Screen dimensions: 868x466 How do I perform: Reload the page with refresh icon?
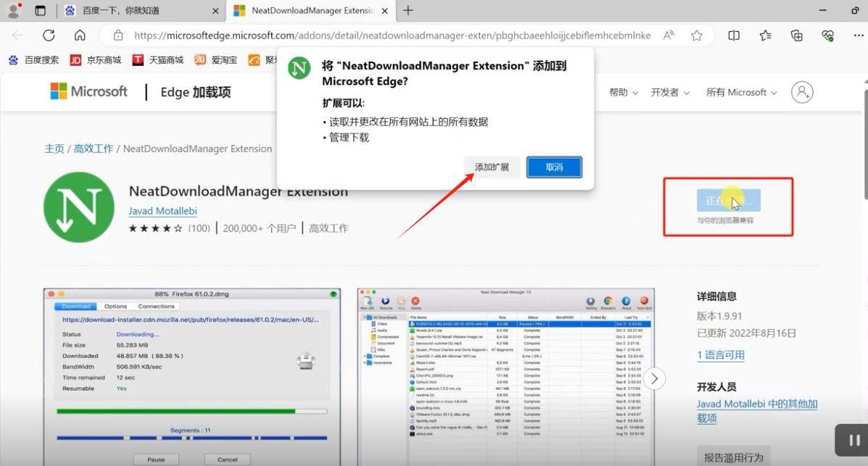click(x=49, y=36)
